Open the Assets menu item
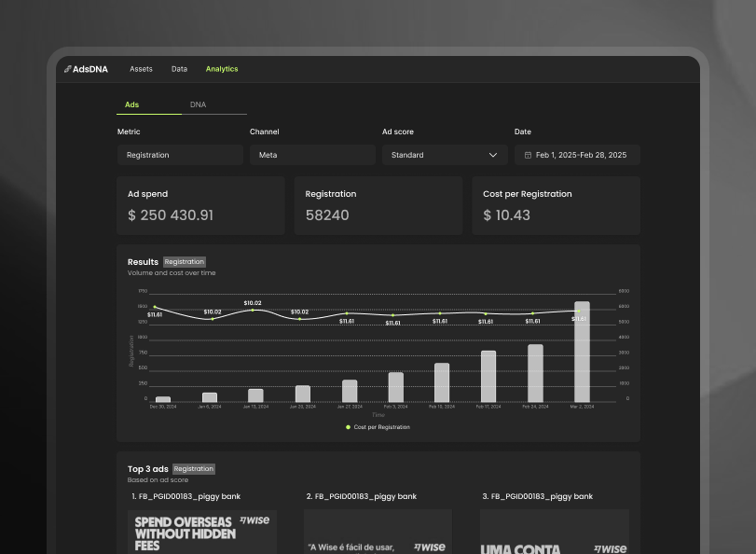This screenshot has height=554, width=756. tap(141, 69)
